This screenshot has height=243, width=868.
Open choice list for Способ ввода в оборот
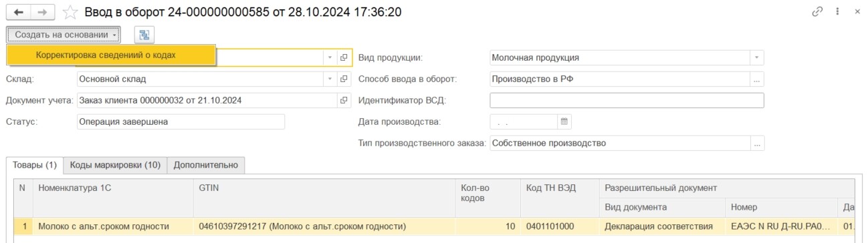757,79
